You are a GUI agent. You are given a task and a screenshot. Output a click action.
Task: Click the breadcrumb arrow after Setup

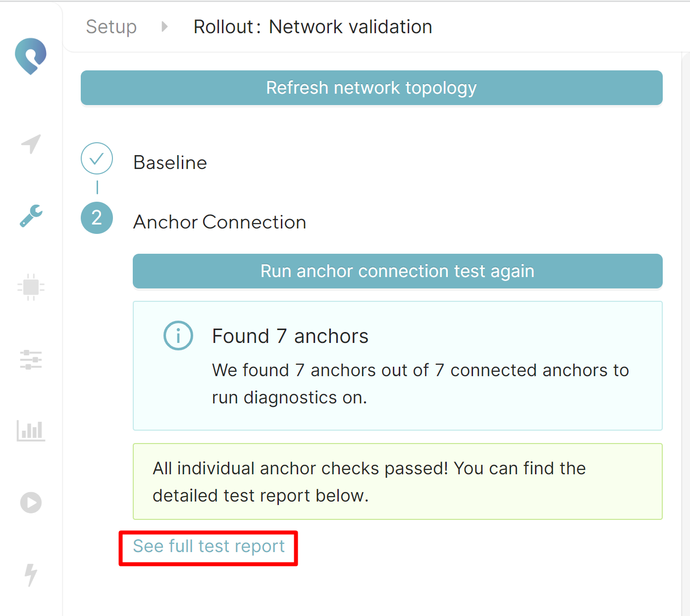[x=164, y=27]
